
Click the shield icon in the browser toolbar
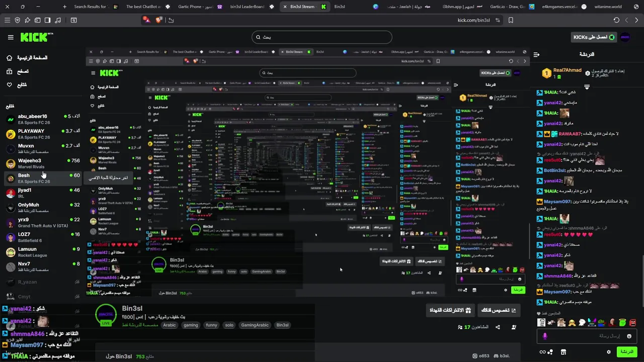18,20
